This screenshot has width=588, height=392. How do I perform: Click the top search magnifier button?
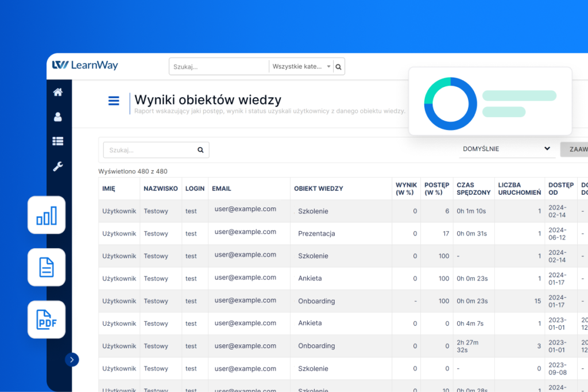tap(338, 67)
